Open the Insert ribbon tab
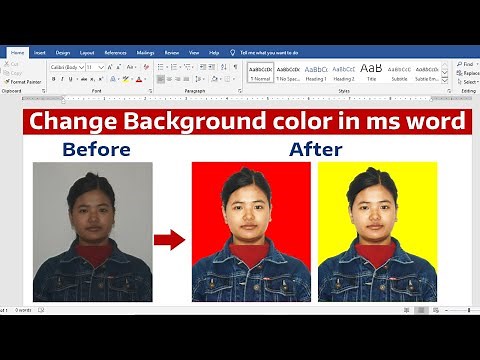 click(x=40, y=53)
